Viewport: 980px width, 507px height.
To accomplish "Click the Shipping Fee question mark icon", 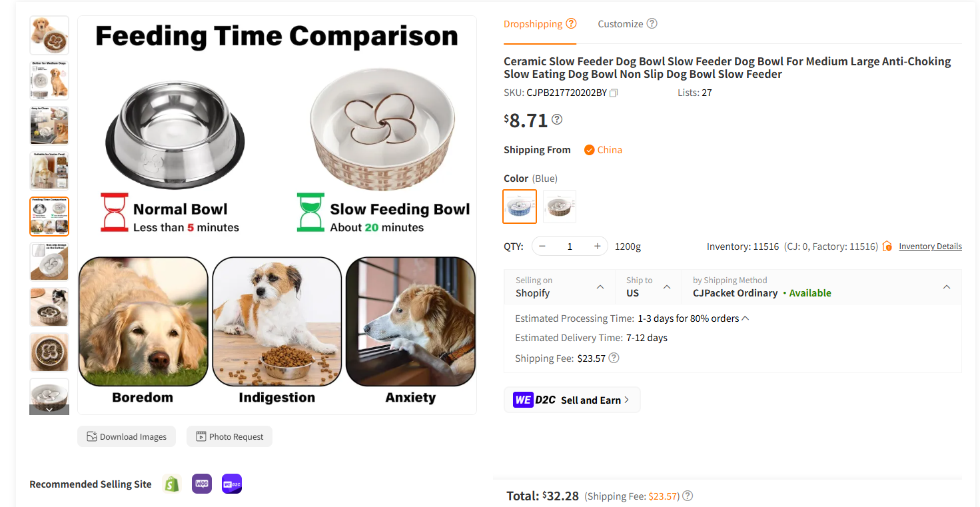I will coord(614,358).
